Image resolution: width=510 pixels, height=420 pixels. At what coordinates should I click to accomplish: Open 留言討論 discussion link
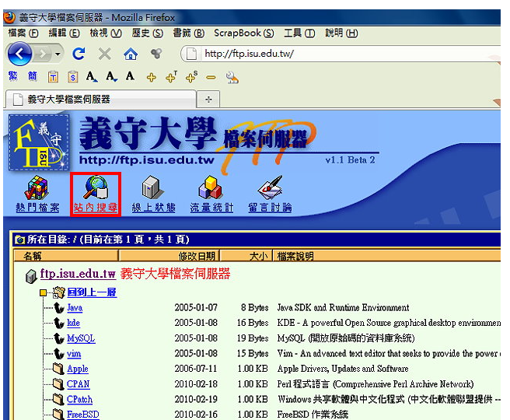coord(270,208)
